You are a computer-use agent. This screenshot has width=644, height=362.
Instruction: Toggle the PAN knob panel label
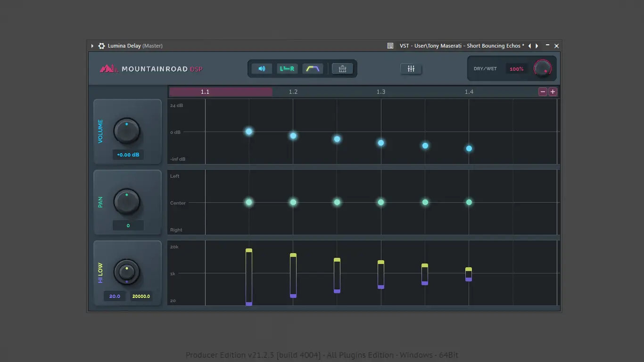coord(100,202)
